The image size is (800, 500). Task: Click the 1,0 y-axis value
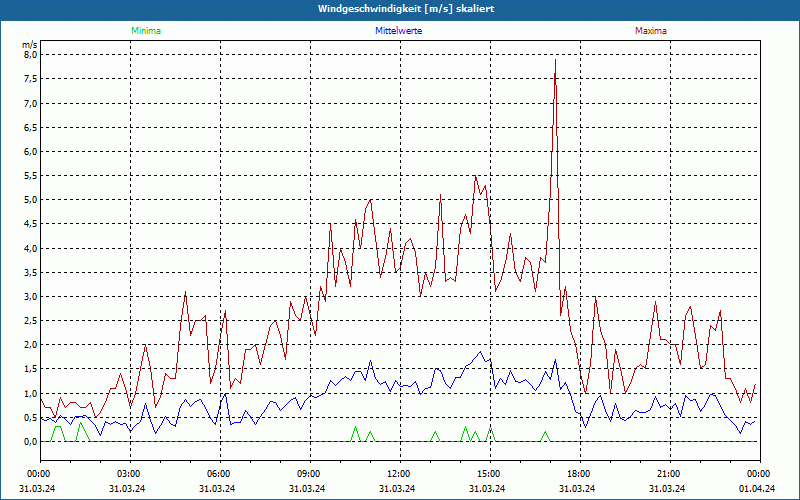[31, 393]
